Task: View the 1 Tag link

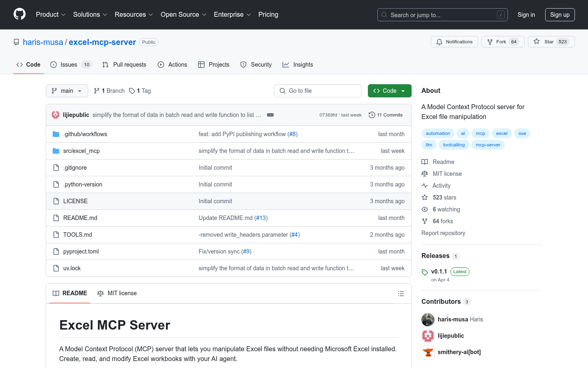Action: click(140, 91)
